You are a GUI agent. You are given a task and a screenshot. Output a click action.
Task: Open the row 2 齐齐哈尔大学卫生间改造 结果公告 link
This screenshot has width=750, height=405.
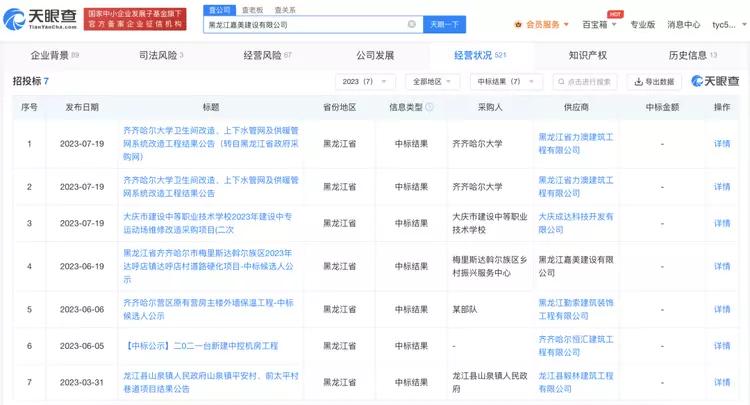(x=211, y=186)
